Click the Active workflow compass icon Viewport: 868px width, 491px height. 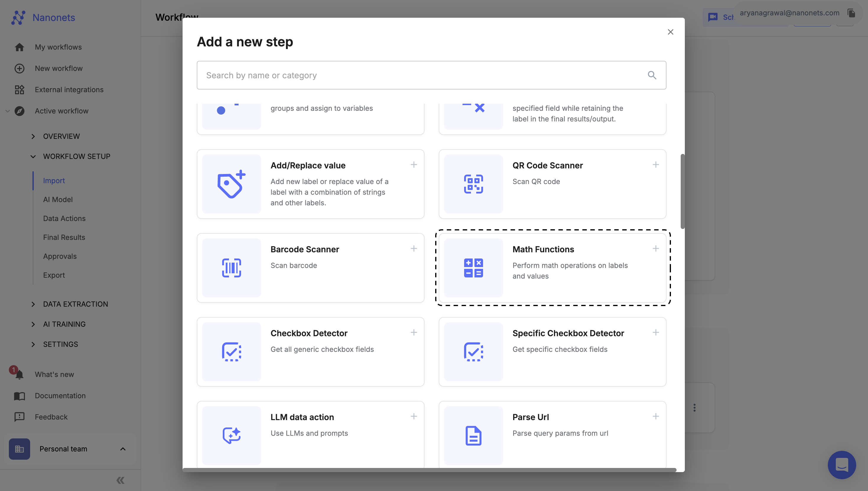(x=19, y=111)
